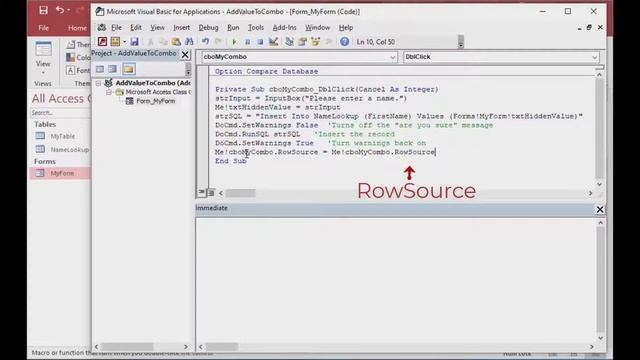Image resolution: width=640 pixels, height=360 pixels.
Task: Click the Access navigation Search box
Action: [x=60, y=113]
